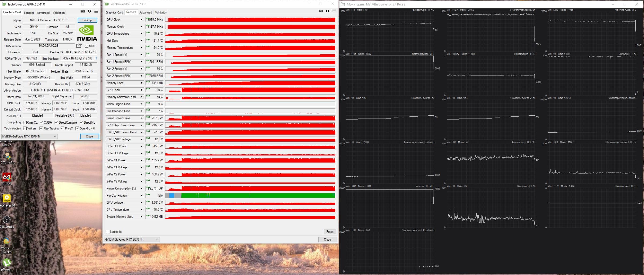Toggle the OpenGL 4.6 checkbox
Screen dimensions: 644x275
point(77,128)
